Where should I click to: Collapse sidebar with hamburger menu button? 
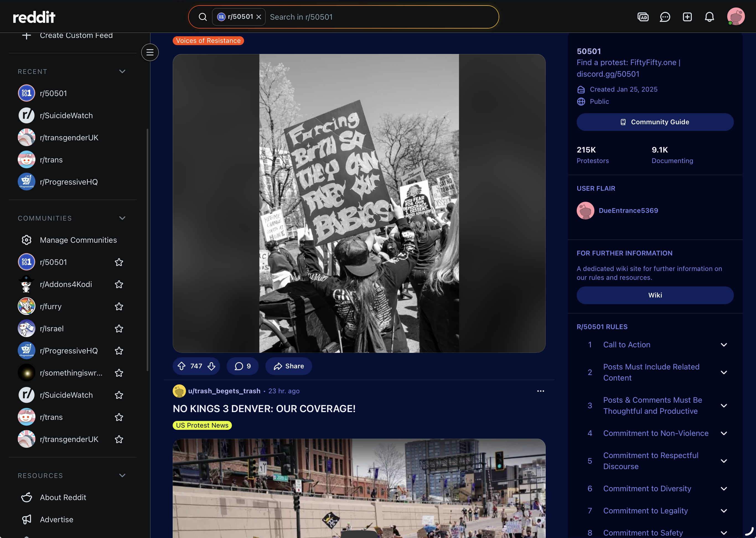tap(150, 52)
